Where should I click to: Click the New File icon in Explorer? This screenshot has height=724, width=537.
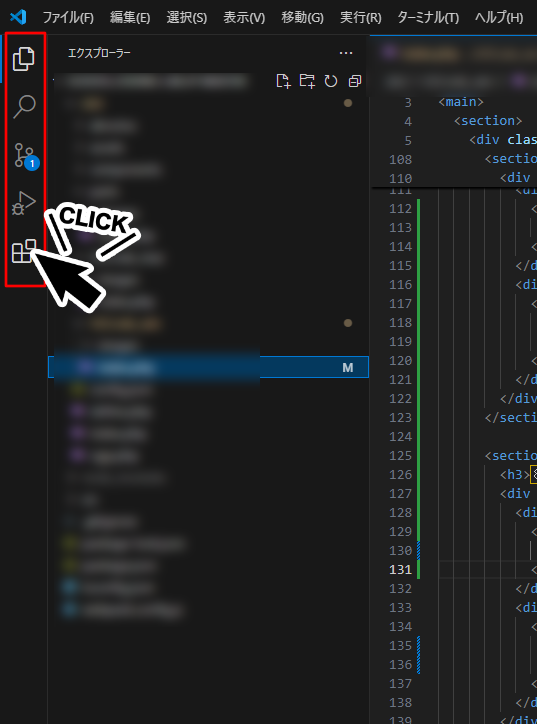(x=283, y=81)
